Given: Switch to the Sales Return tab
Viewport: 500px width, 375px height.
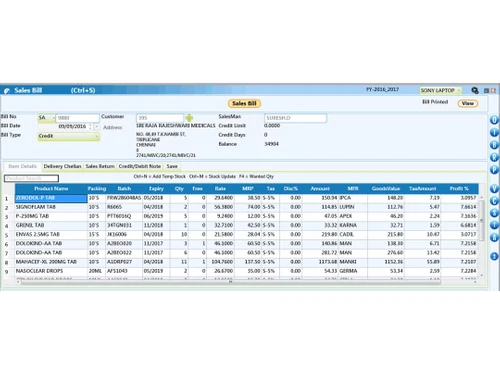Looking at the screenshot, I should click(100, 166).
